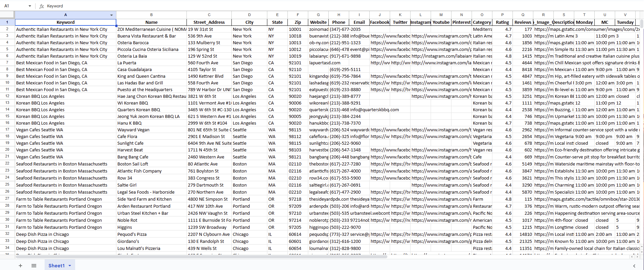Select column P header
This screenshot has width=644, height=270.
pyautogui.click(x=502, y=15)
